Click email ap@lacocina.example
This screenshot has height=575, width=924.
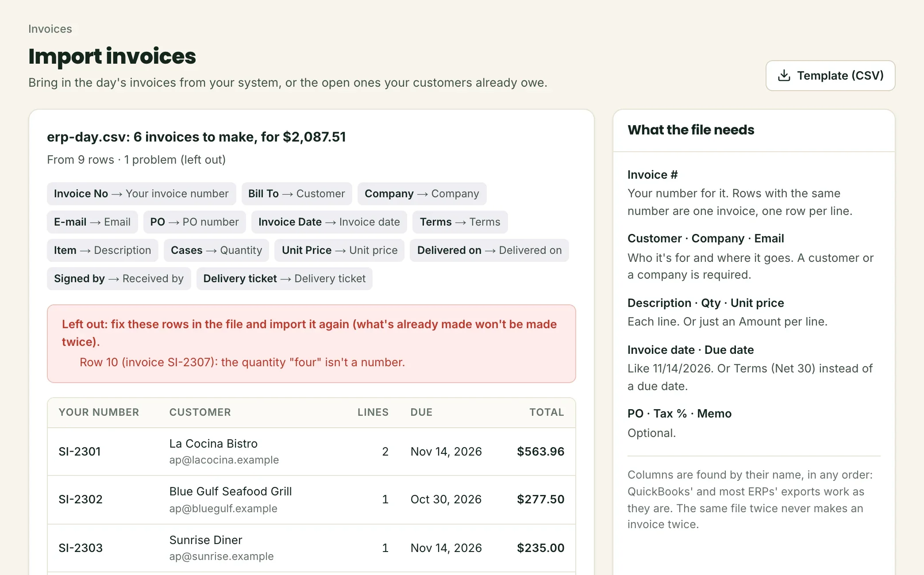[x=224, y=460]
